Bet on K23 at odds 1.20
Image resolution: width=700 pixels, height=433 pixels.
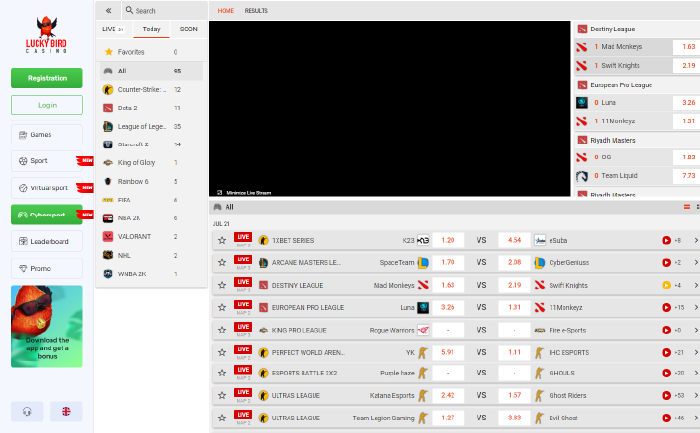click(448, 241)
